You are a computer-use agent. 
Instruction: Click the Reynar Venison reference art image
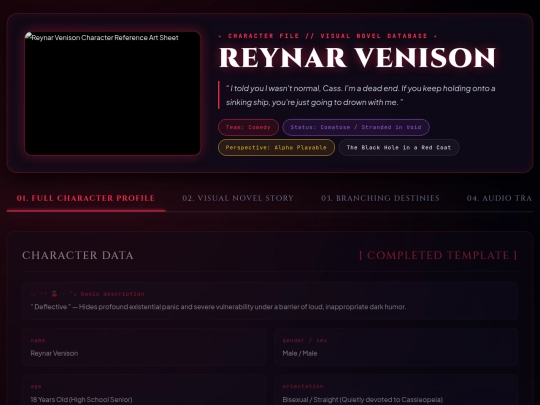113,93
